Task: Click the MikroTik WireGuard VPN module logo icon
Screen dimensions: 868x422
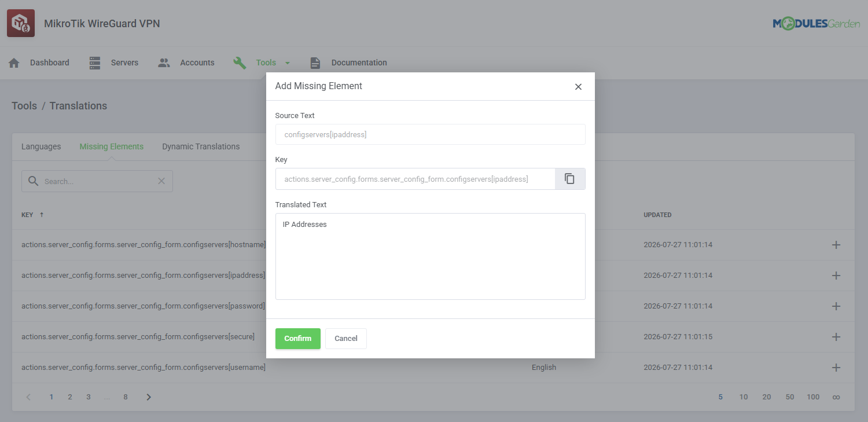Action: pos(21,23)
